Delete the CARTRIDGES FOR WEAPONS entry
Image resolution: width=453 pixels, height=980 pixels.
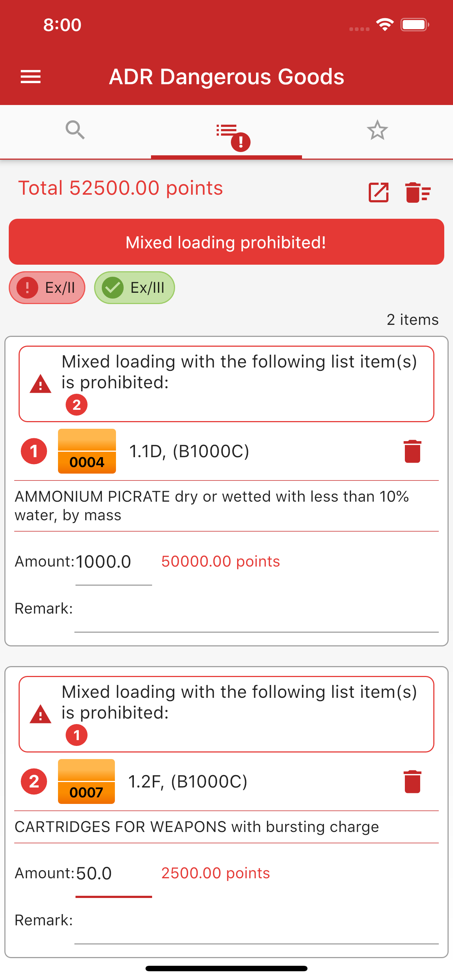[412, 782]
